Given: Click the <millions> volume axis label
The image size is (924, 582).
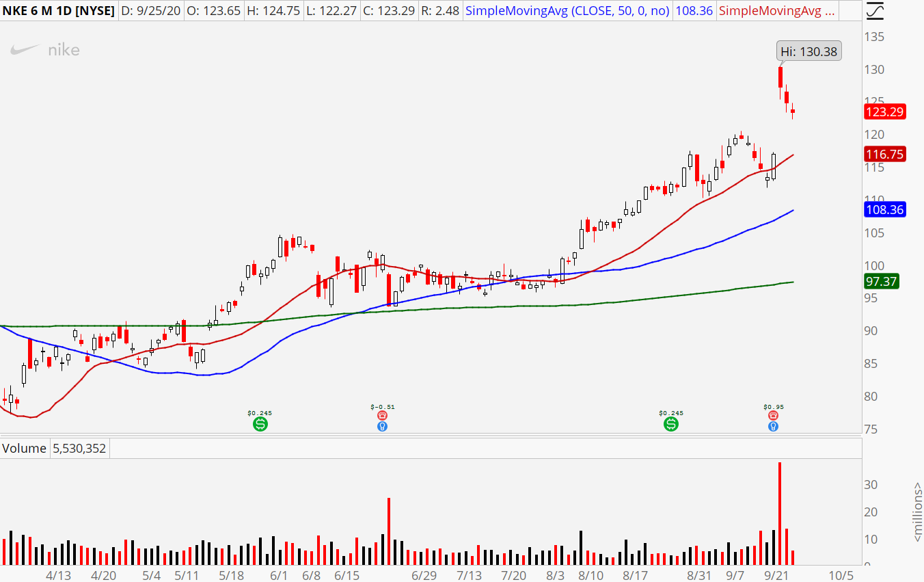Looking at the screenshot, I should click(917, 513).
